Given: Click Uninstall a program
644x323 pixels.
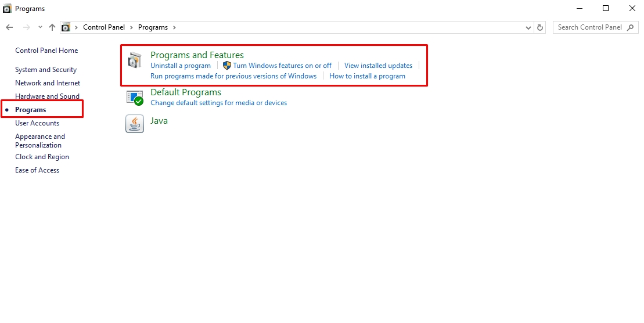Looking at the screenshot, I should [x=180, y=66].
